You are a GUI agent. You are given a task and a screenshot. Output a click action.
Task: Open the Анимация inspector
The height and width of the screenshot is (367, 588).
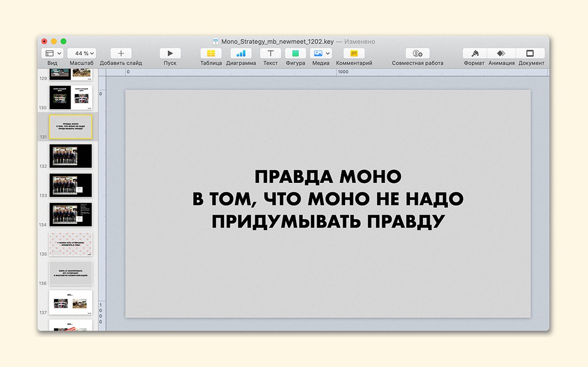tap(501, 53)
